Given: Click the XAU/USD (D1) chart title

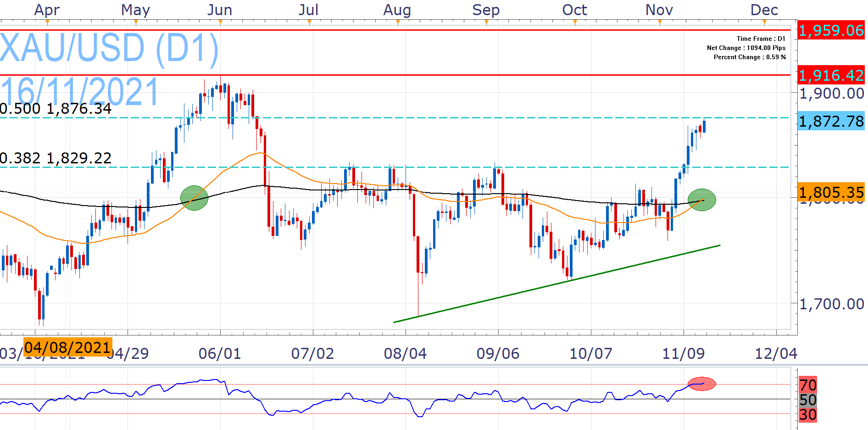Looking at the screenshot, I should 109,48.
